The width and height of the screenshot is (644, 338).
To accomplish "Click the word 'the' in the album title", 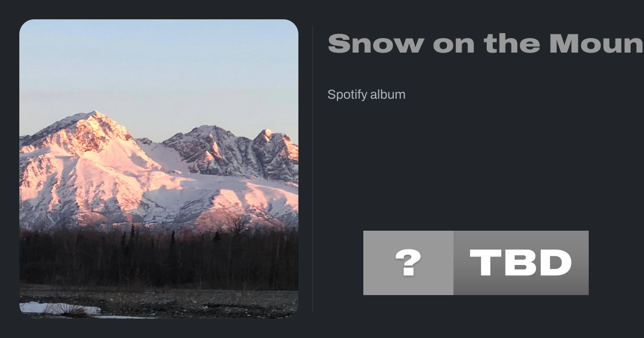I will click(511, 43).
